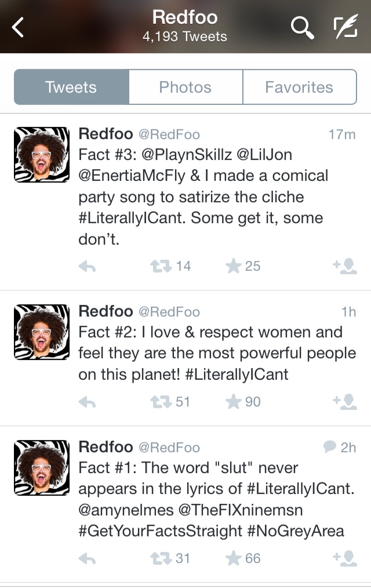Switch to the Favorites tab

click(x=300, y=87)
